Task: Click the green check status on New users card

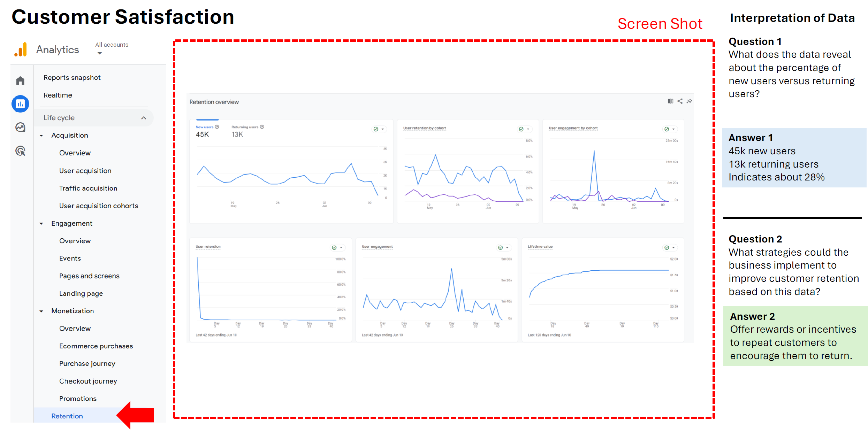Action: pos(376,129)
